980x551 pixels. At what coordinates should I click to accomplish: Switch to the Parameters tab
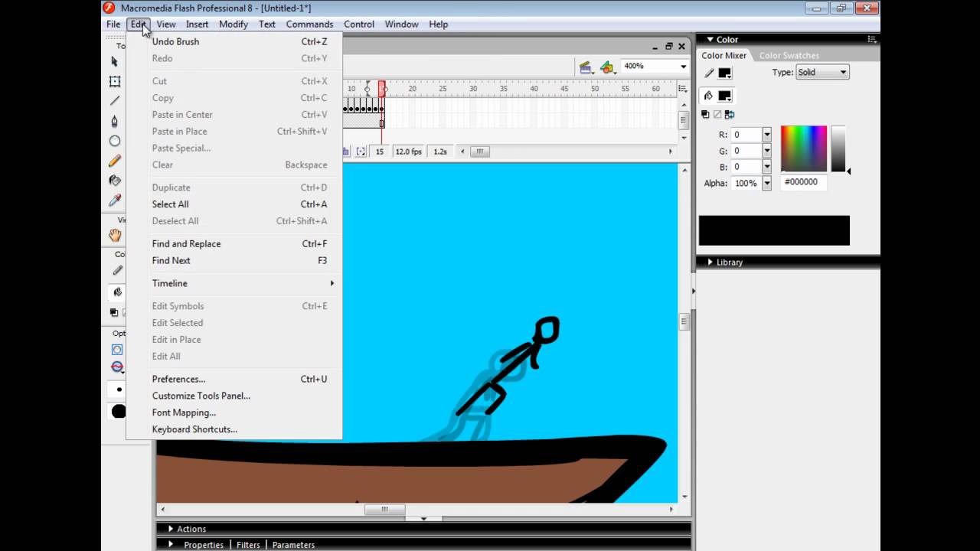pyautogui.click(x=293, y=545)
